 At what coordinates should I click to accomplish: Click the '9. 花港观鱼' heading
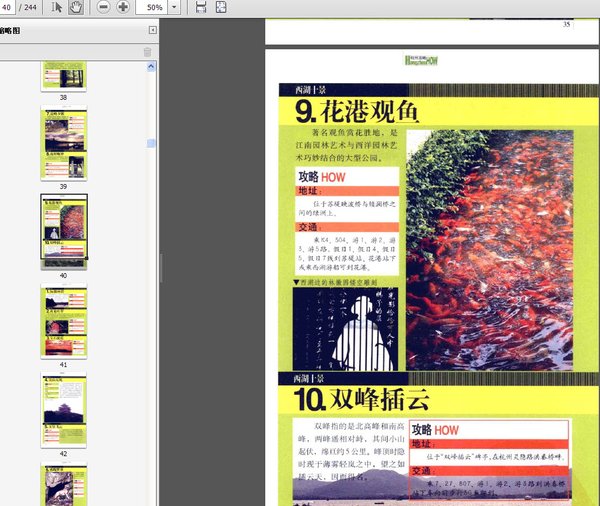point(357,111)
